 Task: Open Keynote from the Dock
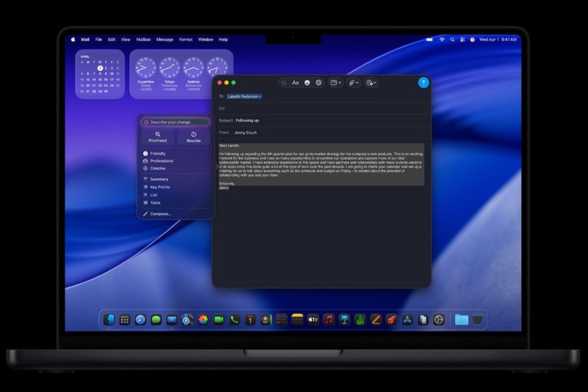345,320
